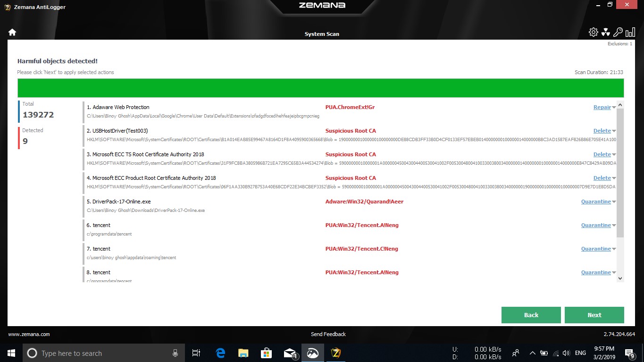
Task: Open the reports bar chart icon
Action: pyautogui.click(x=630, y=32)
